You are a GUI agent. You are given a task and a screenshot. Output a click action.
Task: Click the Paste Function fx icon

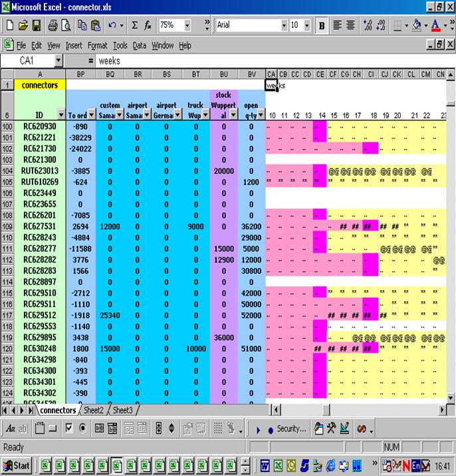click(x=148, y=25)
